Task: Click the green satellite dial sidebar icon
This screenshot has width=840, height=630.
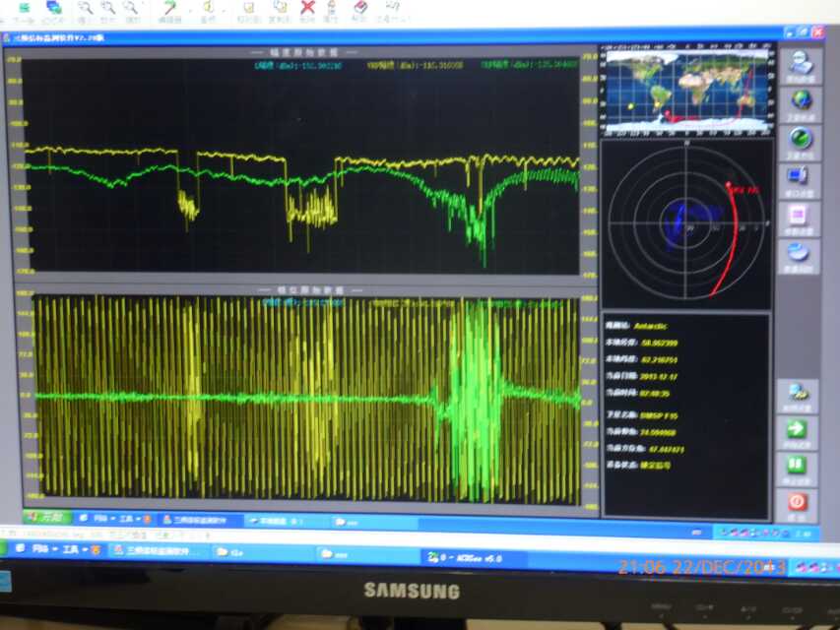Action: 801,139
